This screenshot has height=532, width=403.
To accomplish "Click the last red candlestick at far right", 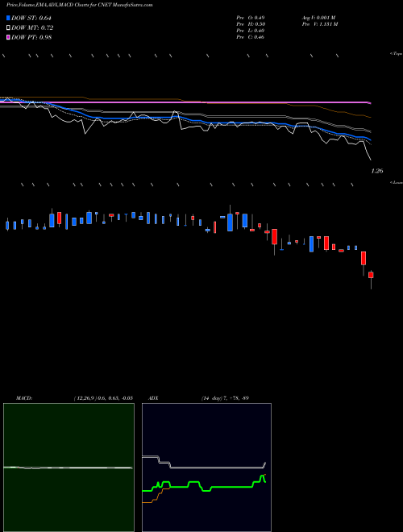I will pyautogui.click(x=371, y=275).
